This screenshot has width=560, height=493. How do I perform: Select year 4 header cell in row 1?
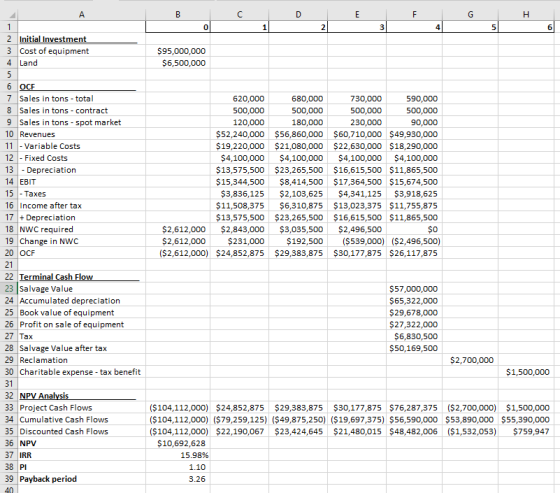point(414,27)
